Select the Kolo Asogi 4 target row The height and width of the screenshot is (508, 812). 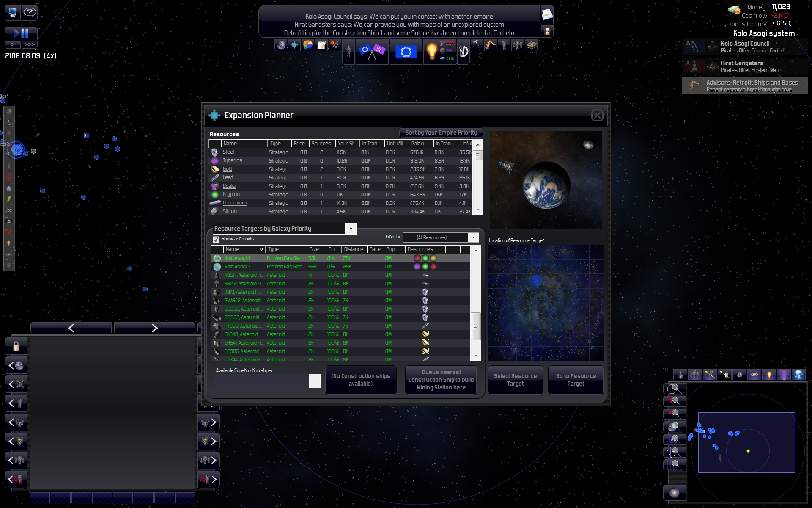coord(340,258)
